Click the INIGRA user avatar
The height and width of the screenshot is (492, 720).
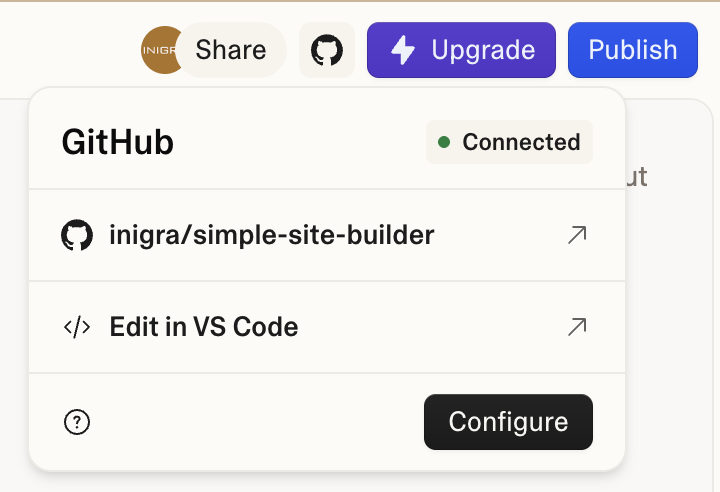[158, 50]
